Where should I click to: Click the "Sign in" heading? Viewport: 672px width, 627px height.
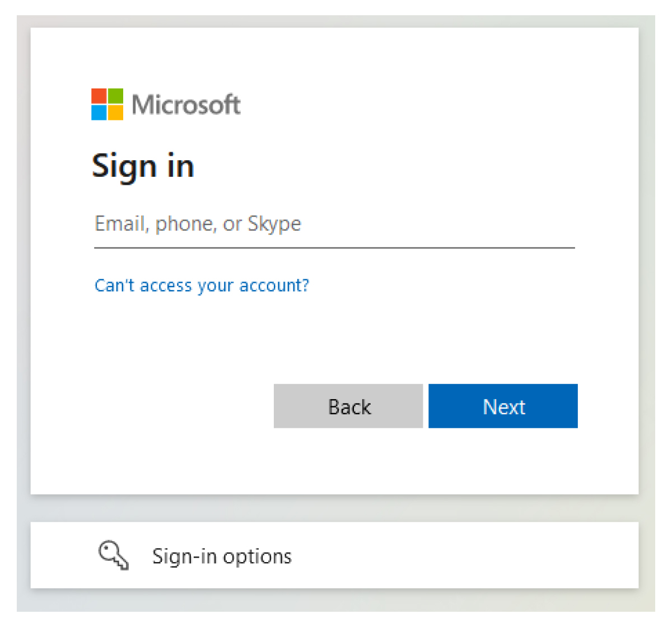point(143,166)
